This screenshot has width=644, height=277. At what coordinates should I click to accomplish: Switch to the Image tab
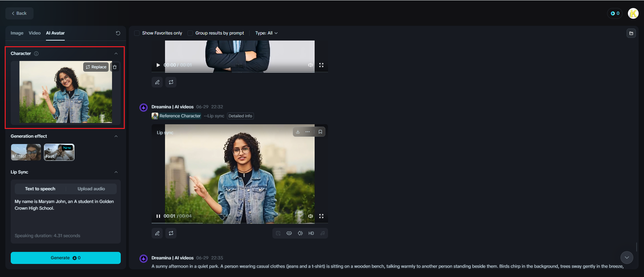point(17,33)
